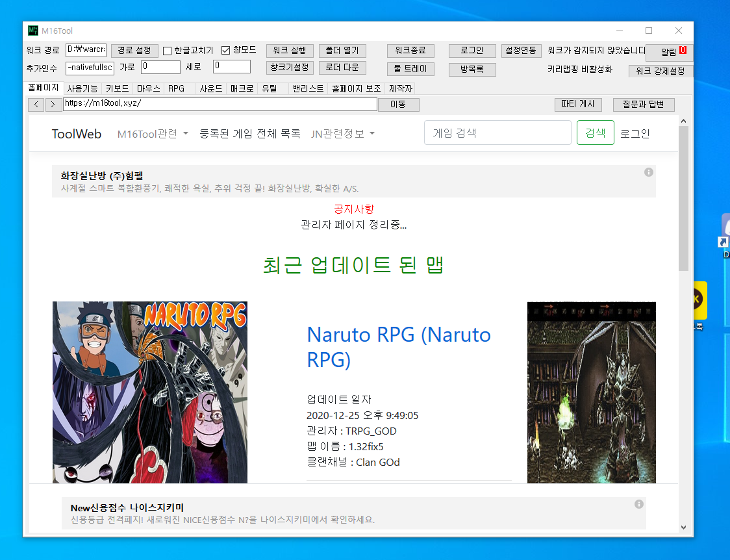Click the 공지사항 notice heading
Viewport: 730px width, 560px height.
354,209
